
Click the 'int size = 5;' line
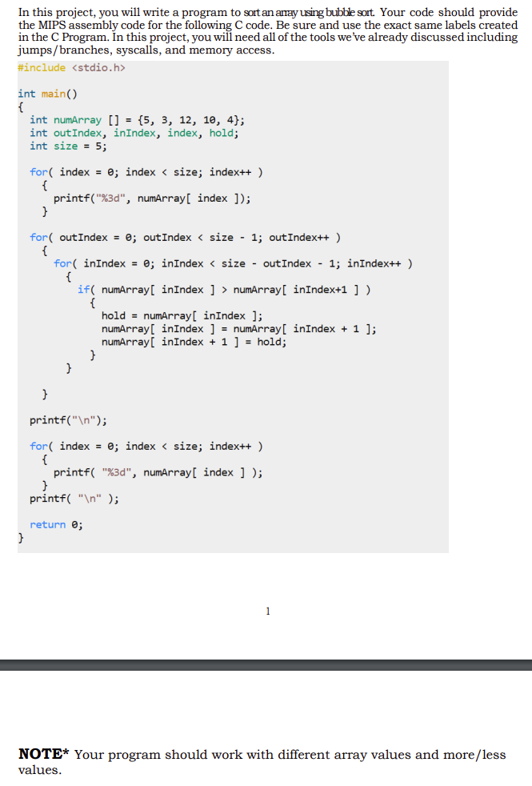[x=68, y=146]
